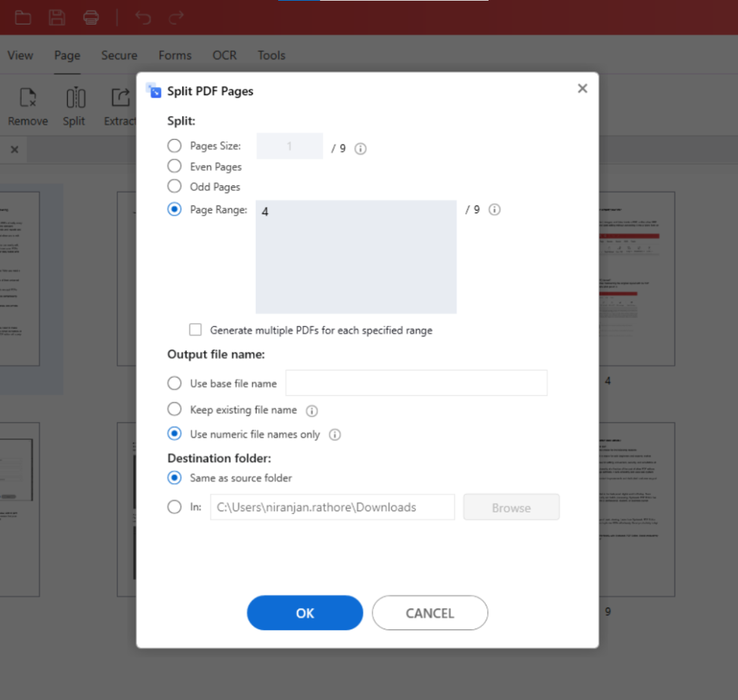Screen dimensions: 738x700
Task: Redo the last action
Action: pyautogui.click(x=176, y=17)
